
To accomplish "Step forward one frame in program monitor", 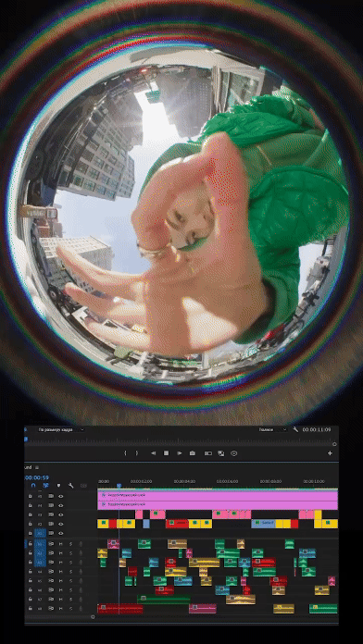I will [x=180, y=453].
